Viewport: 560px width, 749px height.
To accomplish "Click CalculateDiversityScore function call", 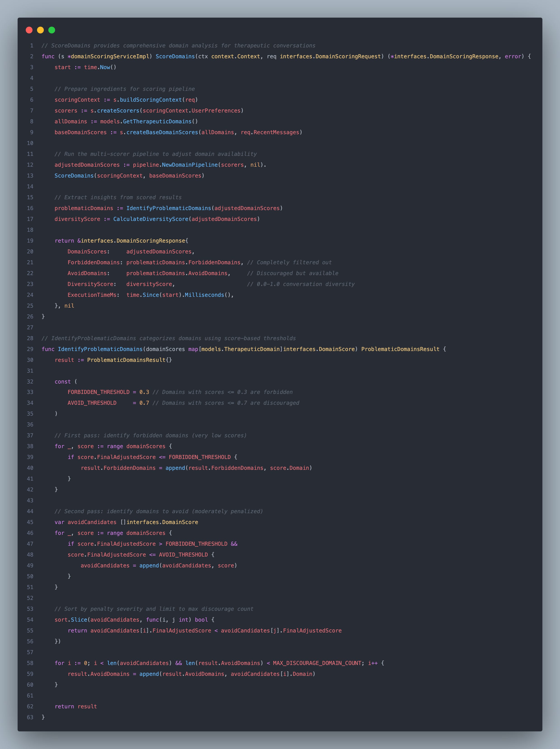I will tap(151, 219).
